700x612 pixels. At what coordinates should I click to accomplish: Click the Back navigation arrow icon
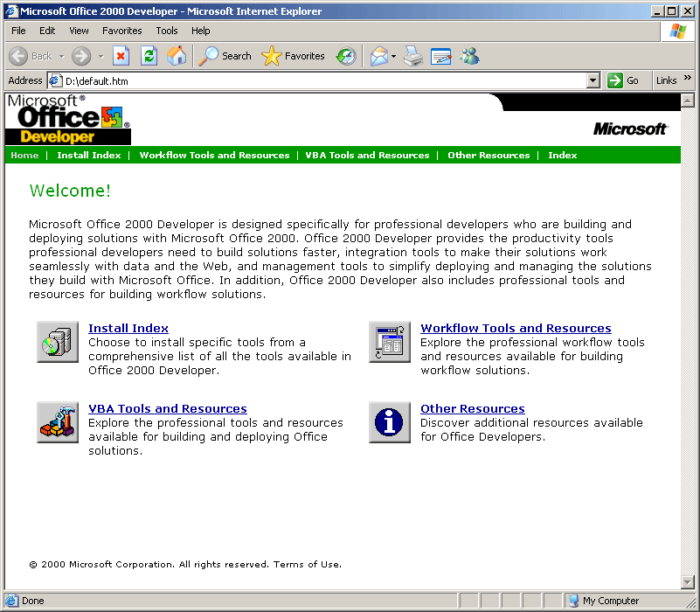click(18, 56)
